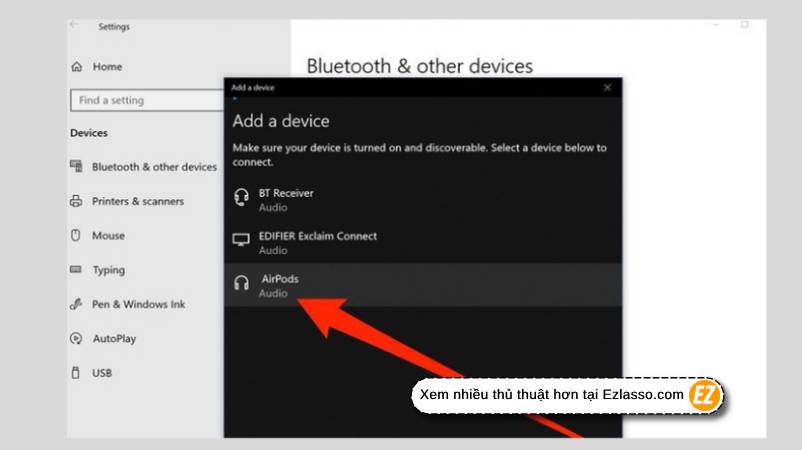The height and width of the screenshot is (450, 802).
Task: Click the Audio label under AirPods
Action: coord(273,293)
